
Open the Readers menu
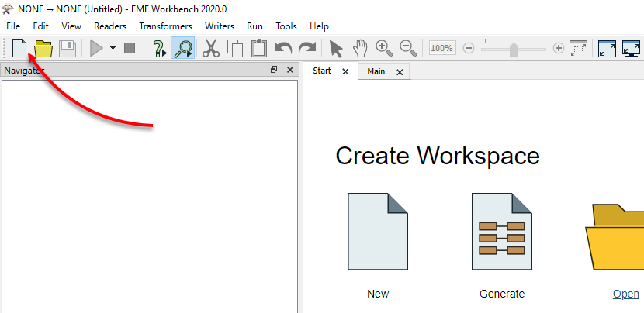[x=110, y=26]
